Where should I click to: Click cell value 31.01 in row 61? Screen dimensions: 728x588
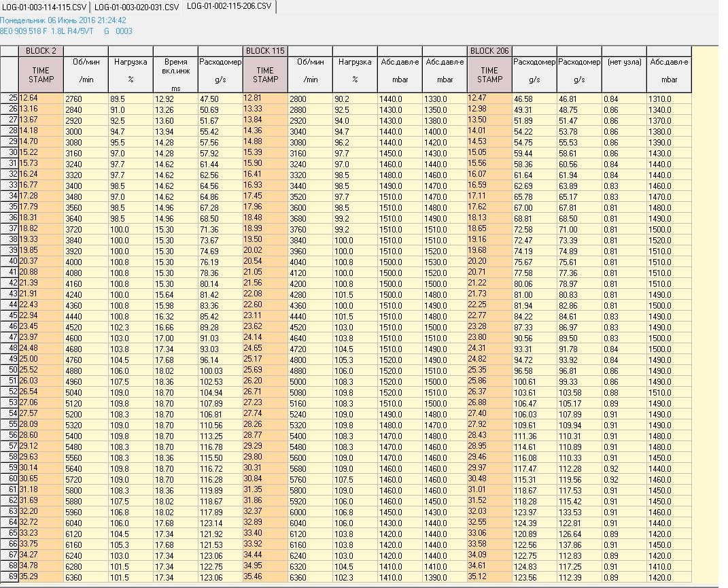489,490
